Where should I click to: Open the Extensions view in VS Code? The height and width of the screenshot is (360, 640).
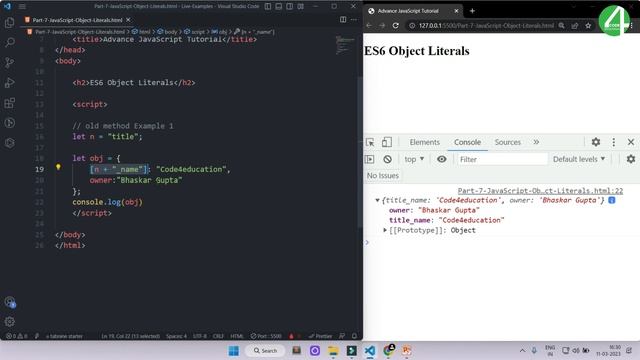click(9, 102)
